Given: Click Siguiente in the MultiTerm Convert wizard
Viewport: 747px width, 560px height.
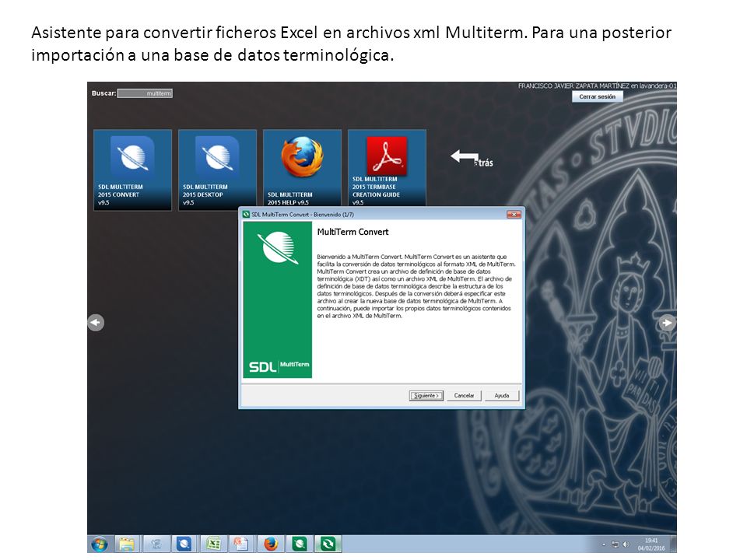Looking at the screenshot, I should point(426,396).
